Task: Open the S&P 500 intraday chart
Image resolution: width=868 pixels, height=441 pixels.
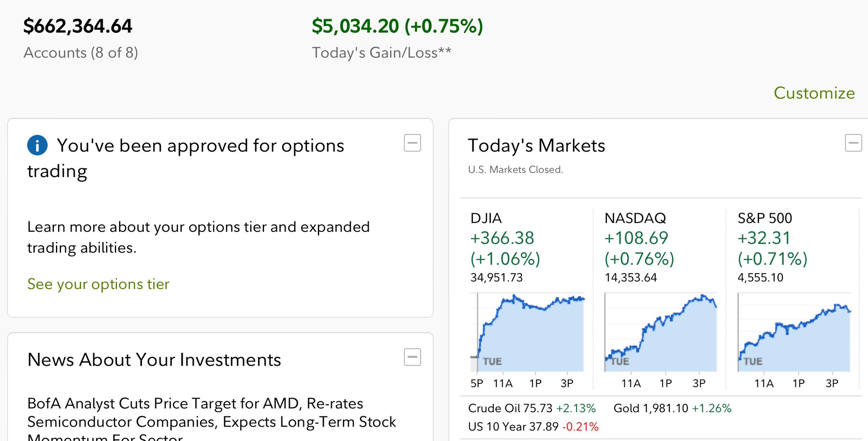Action: 794,332
